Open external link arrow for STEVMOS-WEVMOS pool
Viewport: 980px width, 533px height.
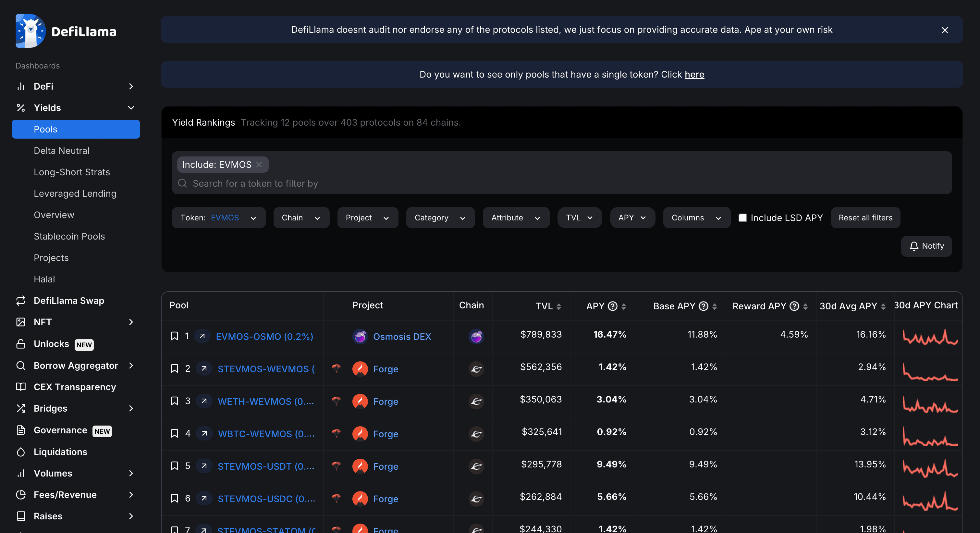[204, 368]
